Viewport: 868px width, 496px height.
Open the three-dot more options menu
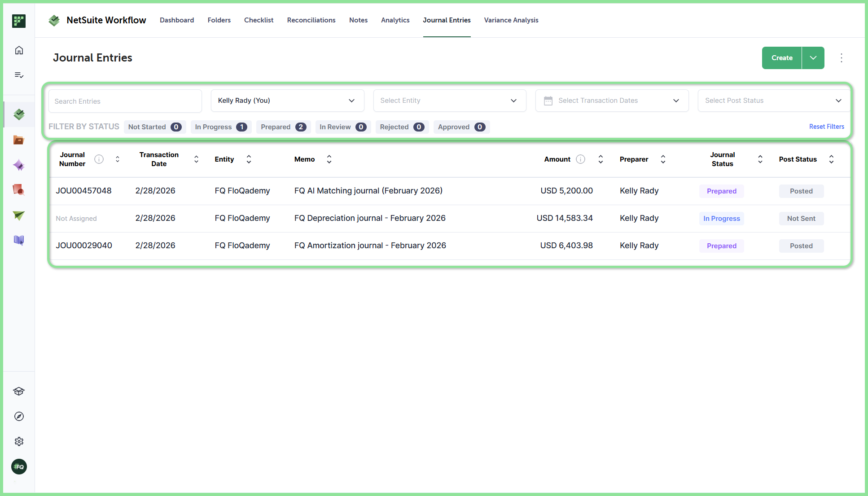[842, 58]
